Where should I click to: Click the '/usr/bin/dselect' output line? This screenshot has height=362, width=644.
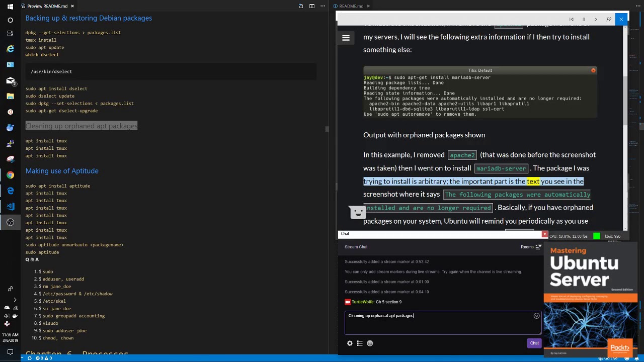51,71
